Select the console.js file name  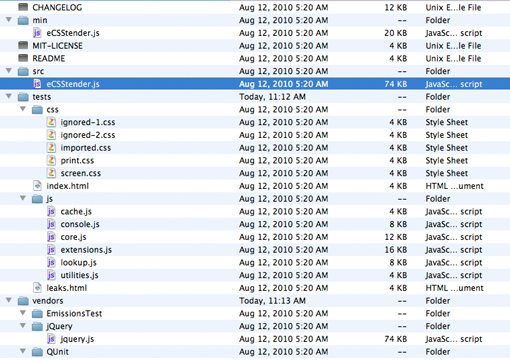80,224
